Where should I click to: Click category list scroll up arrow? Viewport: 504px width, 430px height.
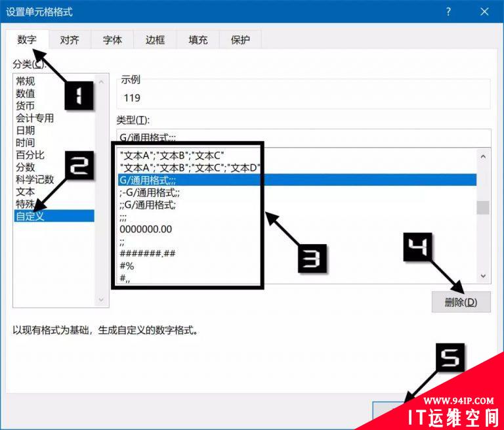pos(101,82)
